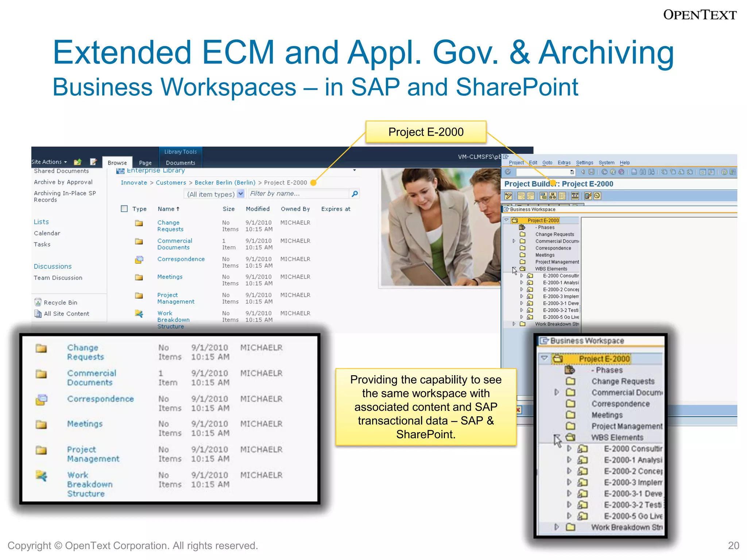Viewport: 747px width, 560px height.
Task: Open the SAP Help menu
Action: [625, 163]
